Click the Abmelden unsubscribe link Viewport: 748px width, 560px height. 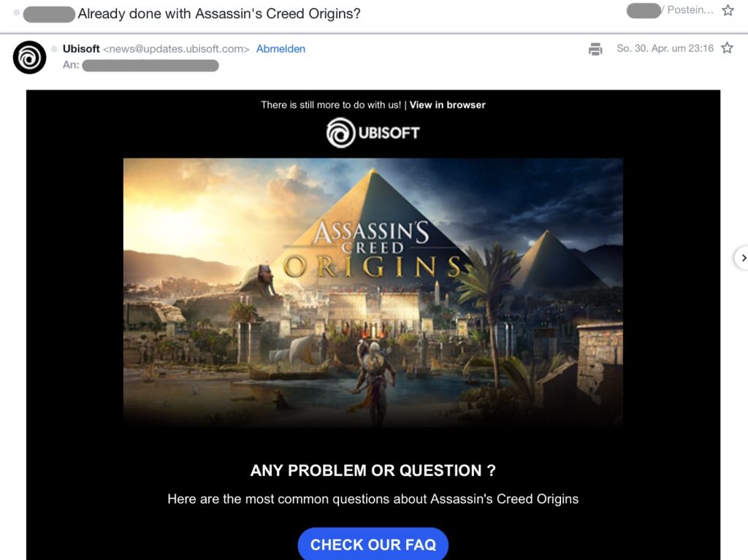[280, 49]
